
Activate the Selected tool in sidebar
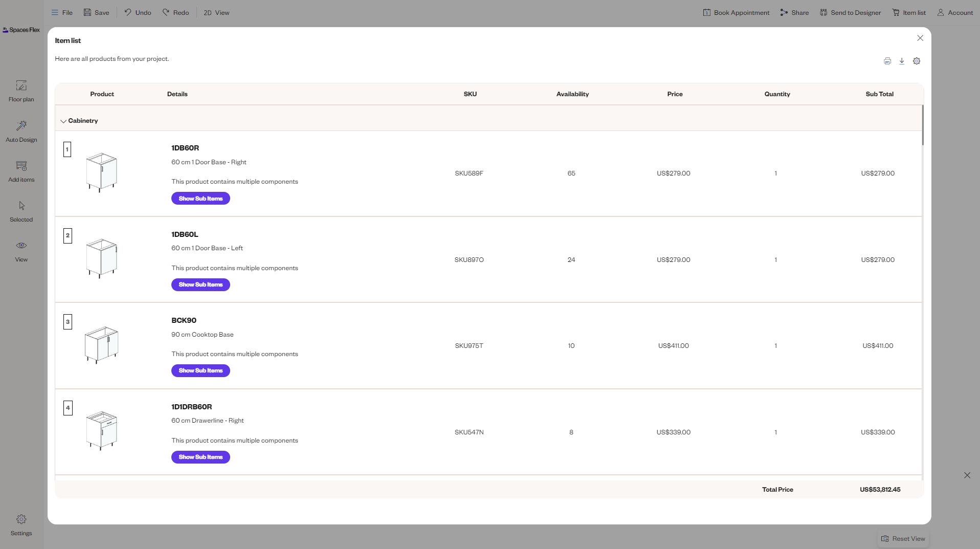click(x=21, y=210)
